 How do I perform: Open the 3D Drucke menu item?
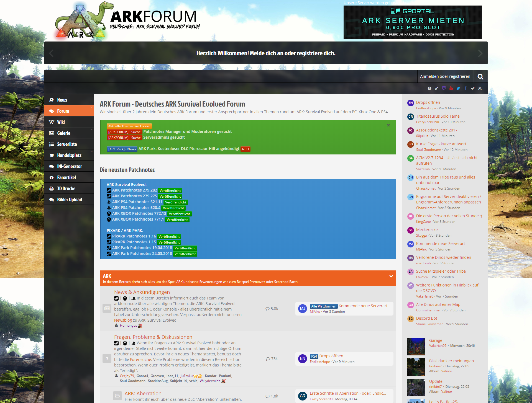(x=69, y=188)
